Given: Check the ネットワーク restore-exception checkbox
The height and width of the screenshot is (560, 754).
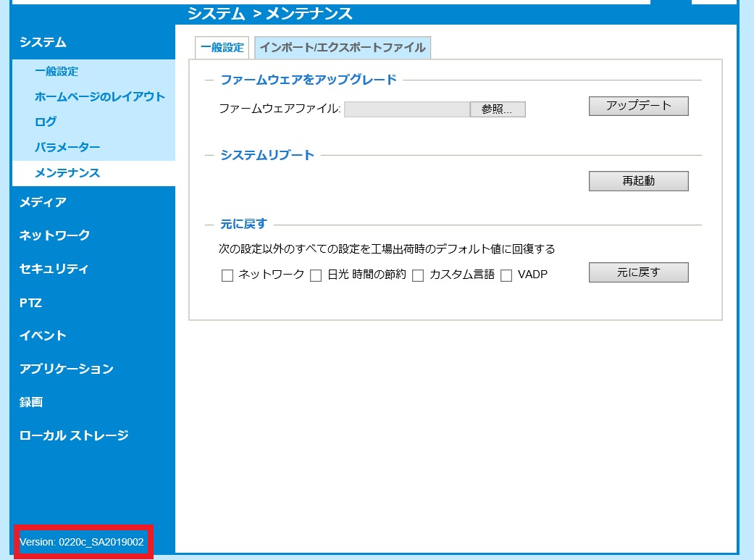Looking at the screenshot, I should pyautogui.click(x=227, y=275).
